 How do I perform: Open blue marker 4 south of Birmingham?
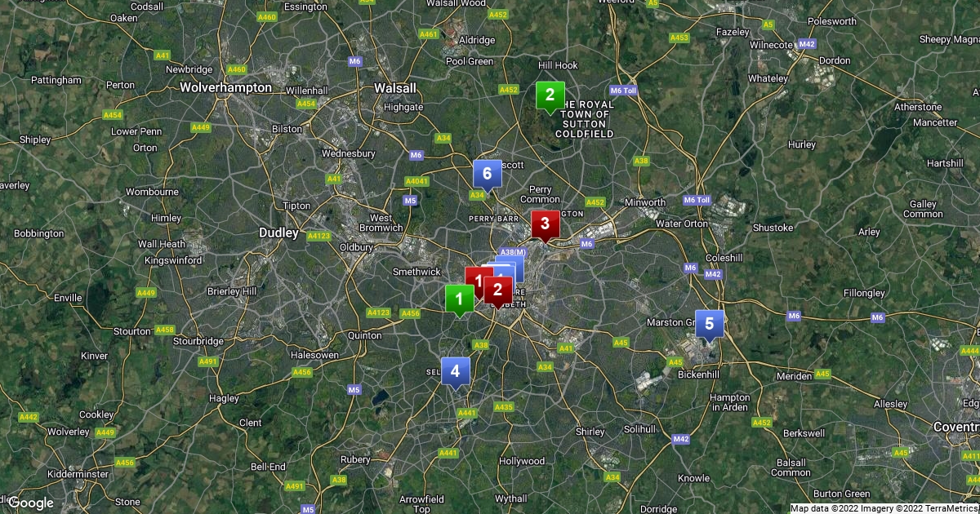(455, 372)
